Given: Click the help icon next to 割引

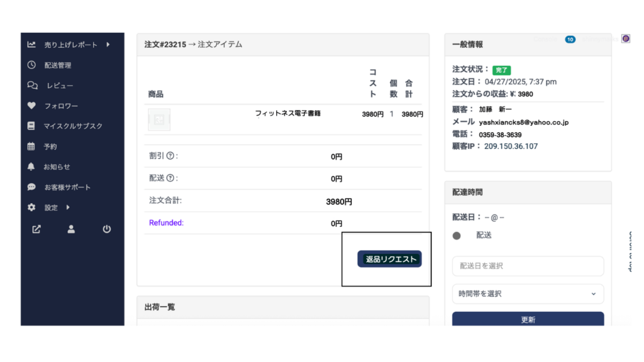Looking at the screenshot, I should (170, 156).
